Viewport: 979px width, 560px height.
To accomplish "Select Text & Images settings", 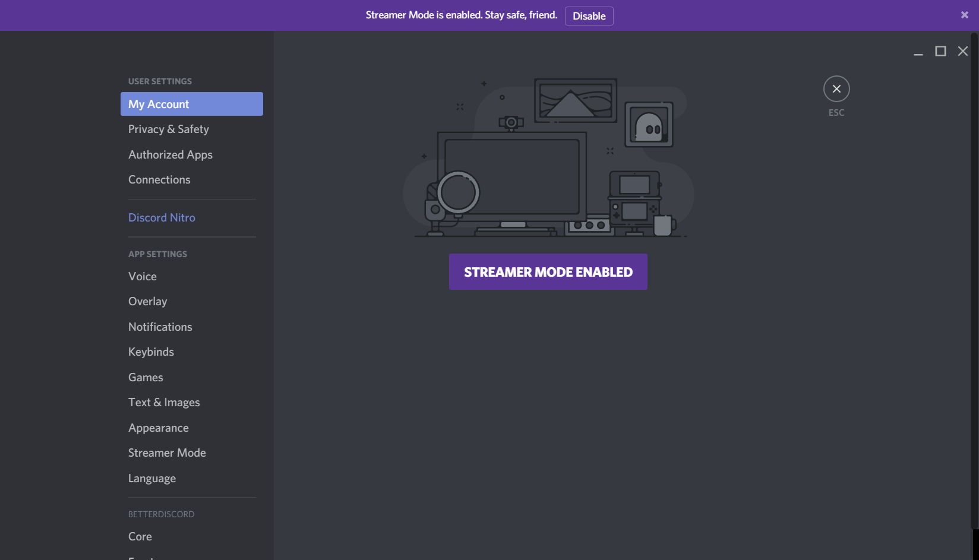I will (x=164, y=403).
